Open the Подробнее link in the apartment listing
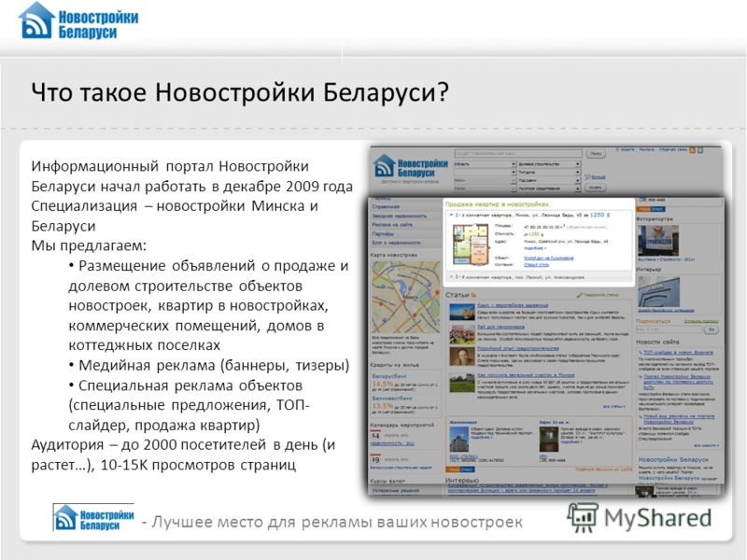The width and height of the screenshot is (747, 560). click(535, 248)
